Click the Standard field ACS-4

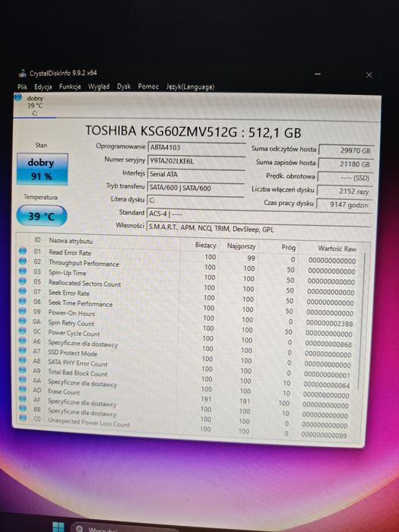(259, 214)
